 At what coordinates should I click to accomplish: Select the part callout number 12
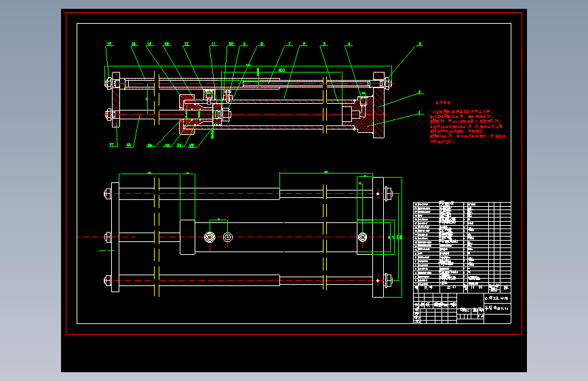[187, 44]
